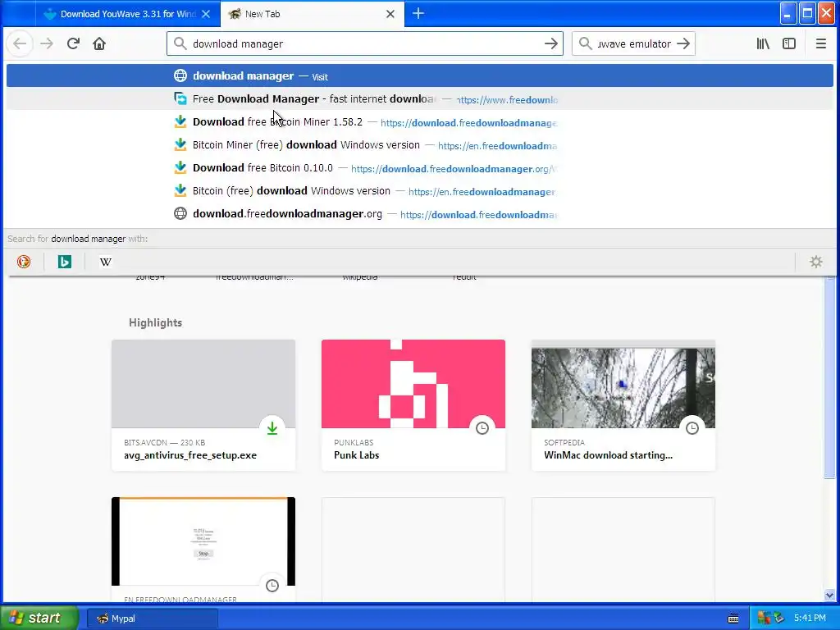Open the home page button

pos(99,44)
